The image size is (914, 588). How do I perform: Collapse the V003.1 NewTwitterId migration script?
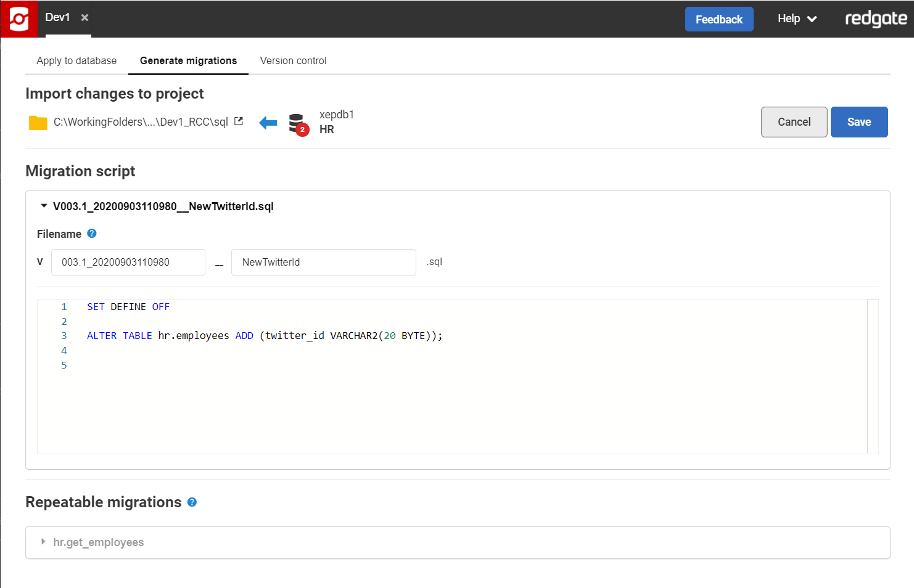click(x=44, y=206)
